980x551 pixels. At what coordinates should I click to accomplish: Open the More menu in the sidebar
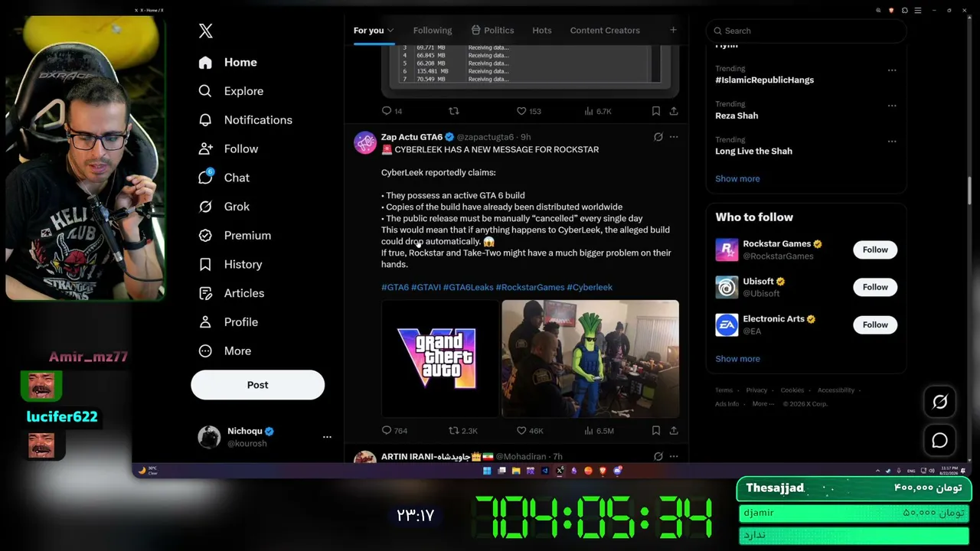tap(225, 351)
